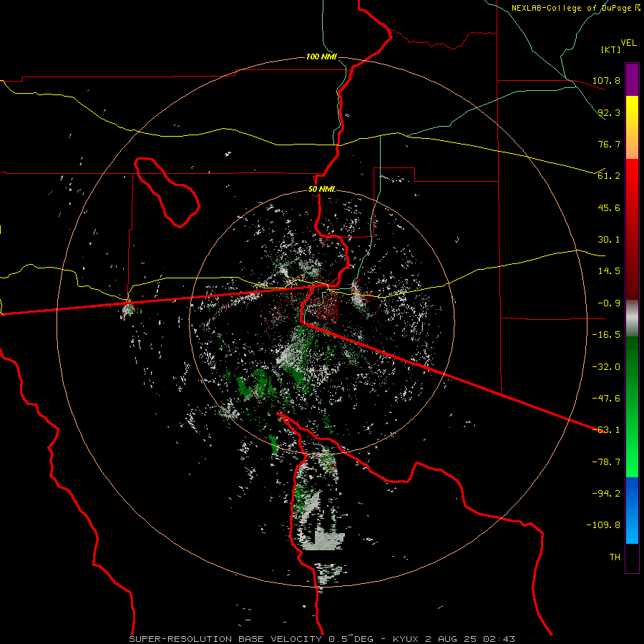
Task: Click the 61.2 velocity scale value
Action: [x=609, y=176]
